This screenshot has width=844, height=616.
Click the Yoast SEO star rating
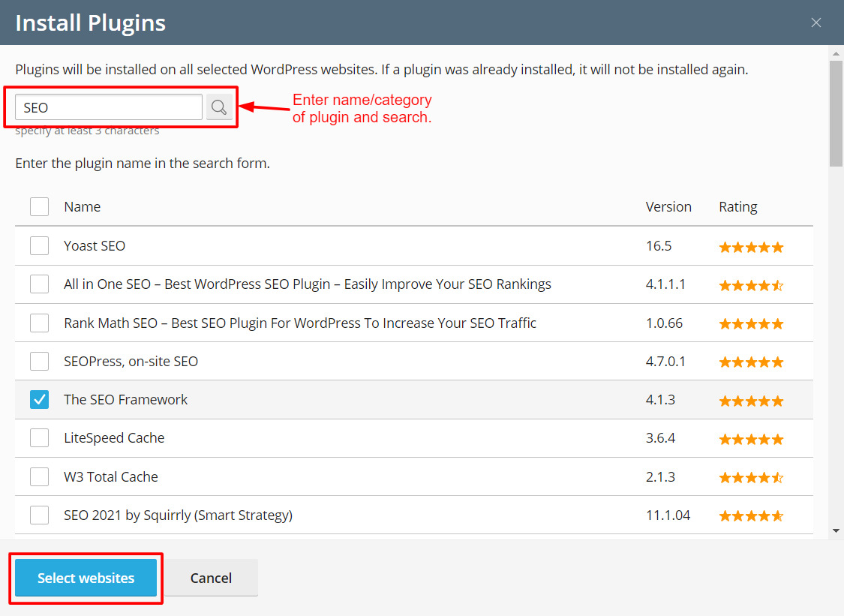pos(751,247)
